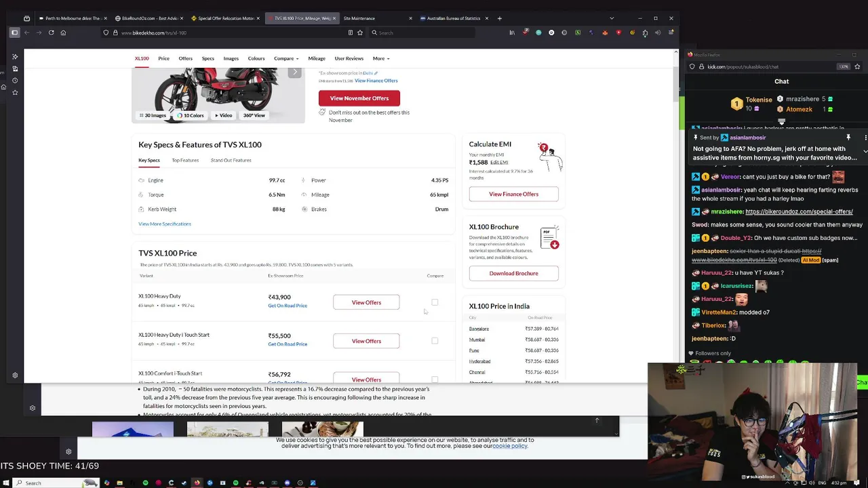868x488 pixels.
Task: Click View Finance Offers button in EMI card
Action: (x=513, y=194)
